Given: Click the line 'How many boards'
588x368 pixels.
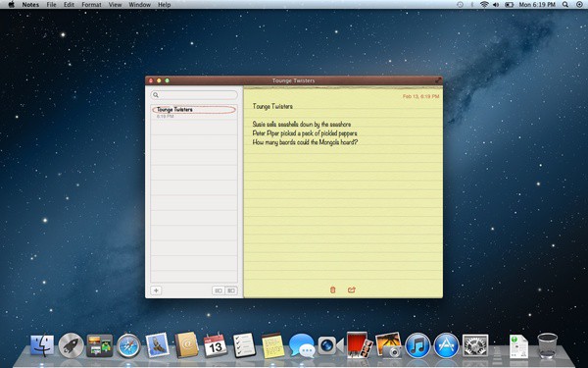Looking at the screenshot, I should pos(305,142).
